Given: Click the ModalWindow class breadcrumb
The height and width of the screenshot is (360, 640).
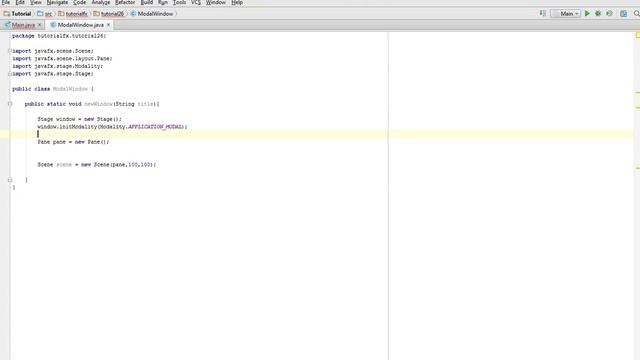Looking at the screenshot, I should coord(152,13).
